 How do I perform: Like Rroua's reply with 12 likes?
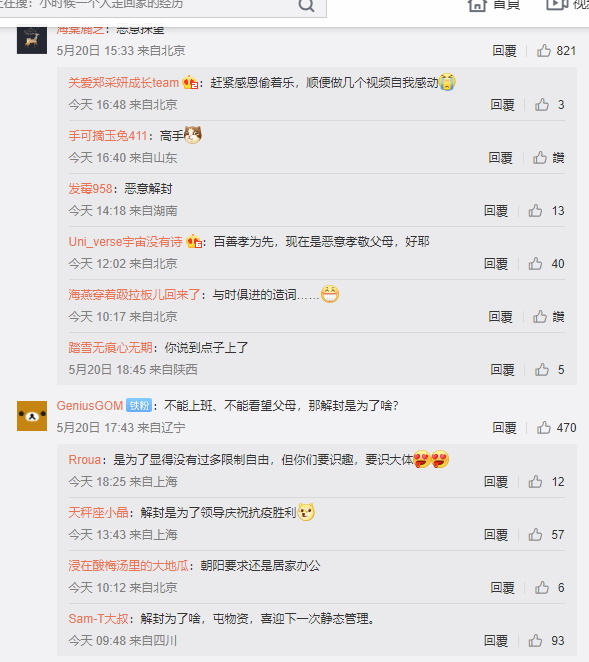tap(535, 482)
